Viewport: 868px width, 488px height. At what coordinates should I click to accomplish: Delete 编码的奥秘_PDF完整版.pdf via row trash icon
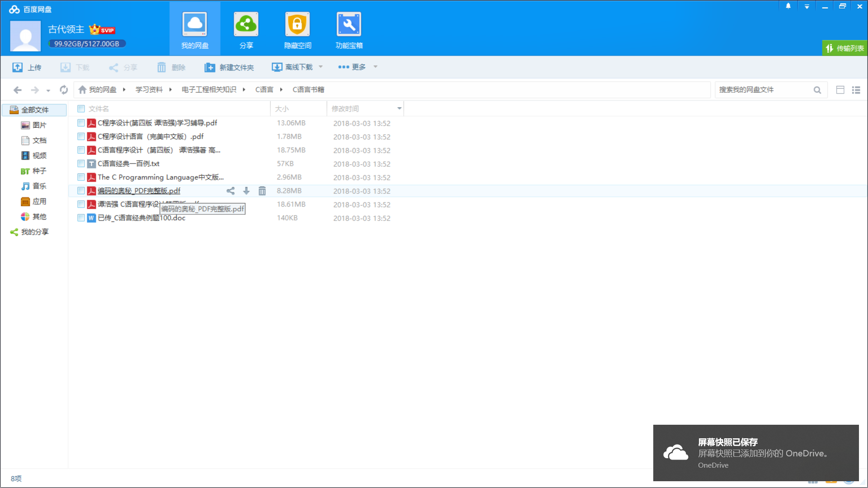click(262, 191)
